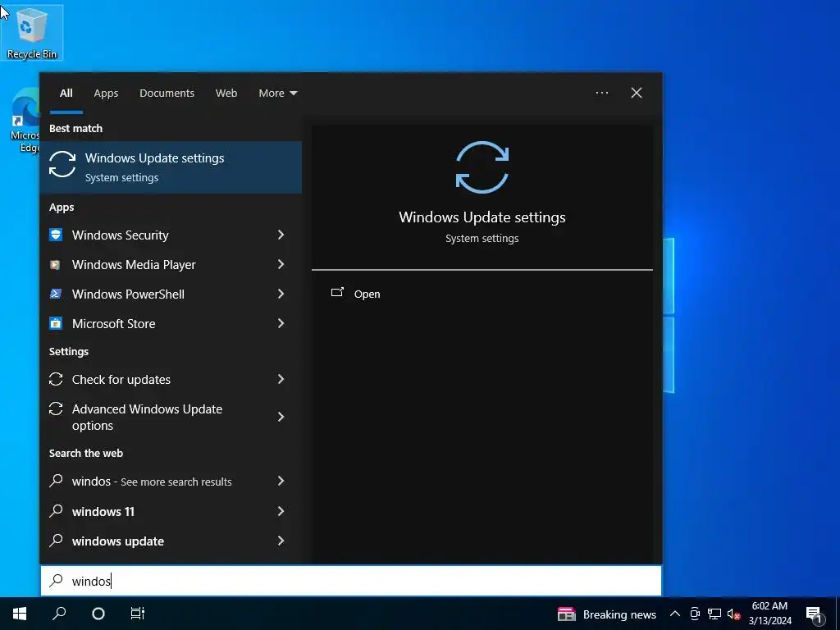
Task: Select the Microsoft Edge desktop shortcut
Action: pyautogui.click(x=25, y=121)
